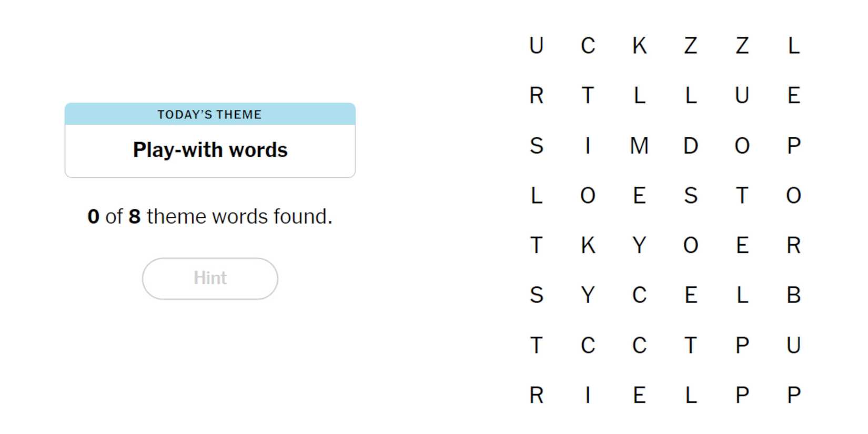Click the "Play-with words" theme title
This screenshot has width=868, height=434.
click(210, 150)
